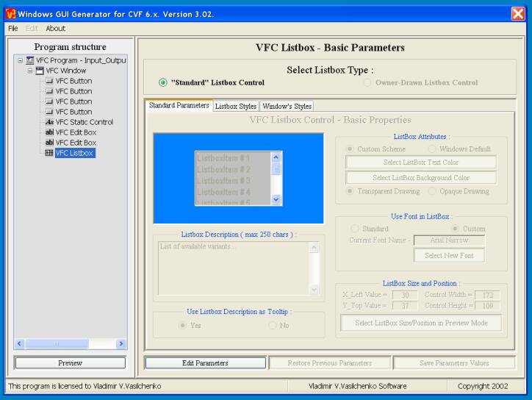This screenshot has height=400, width=532.
Task: Click the Listbox Description text area
Action: (234, 268)
